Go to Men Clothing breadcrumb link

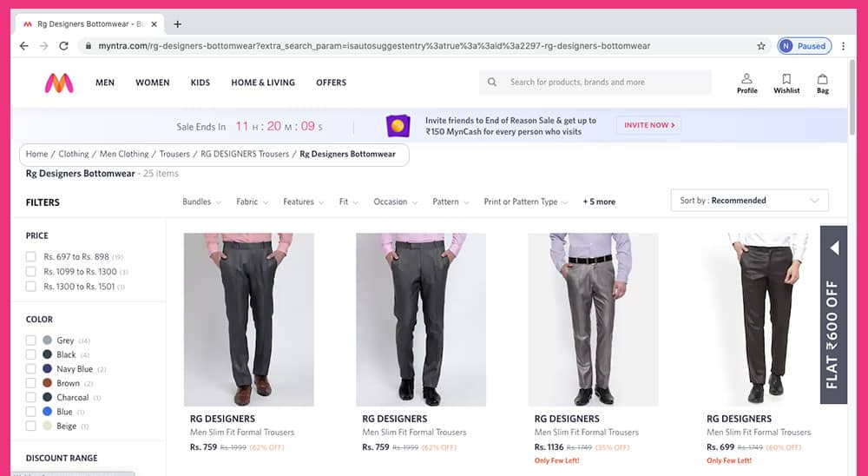pos(124,154)
